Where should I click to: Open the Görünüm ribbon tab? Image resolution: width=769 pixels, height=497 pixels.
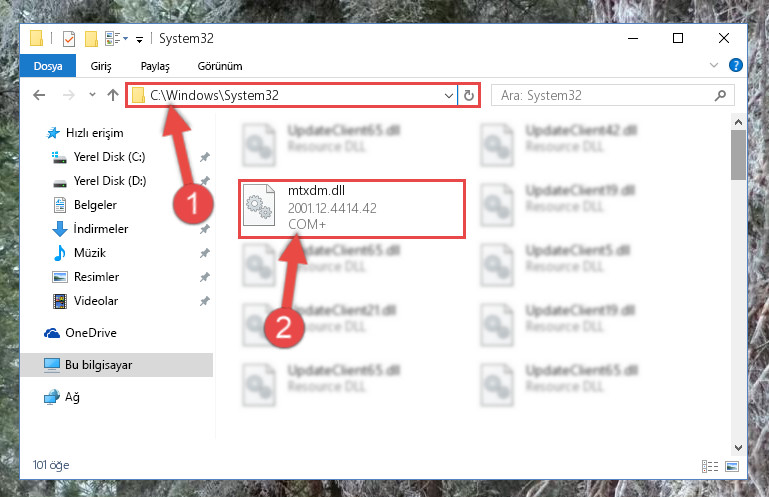click(x=220, y=66)
